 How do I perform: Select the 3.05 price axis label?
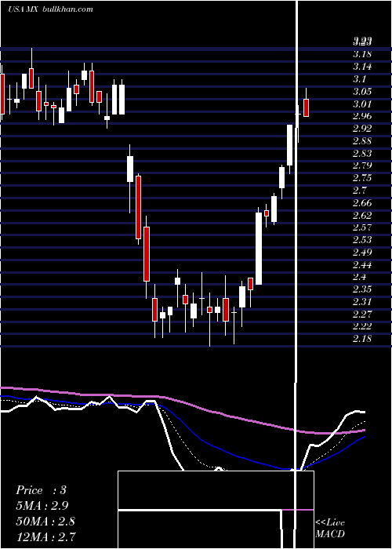click(x=362, y=92)
